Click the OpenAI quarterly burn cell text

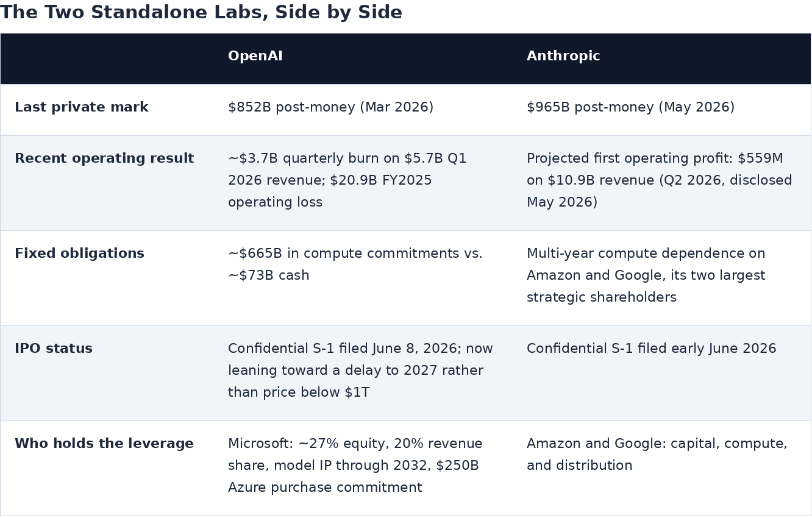pos(347,180)
